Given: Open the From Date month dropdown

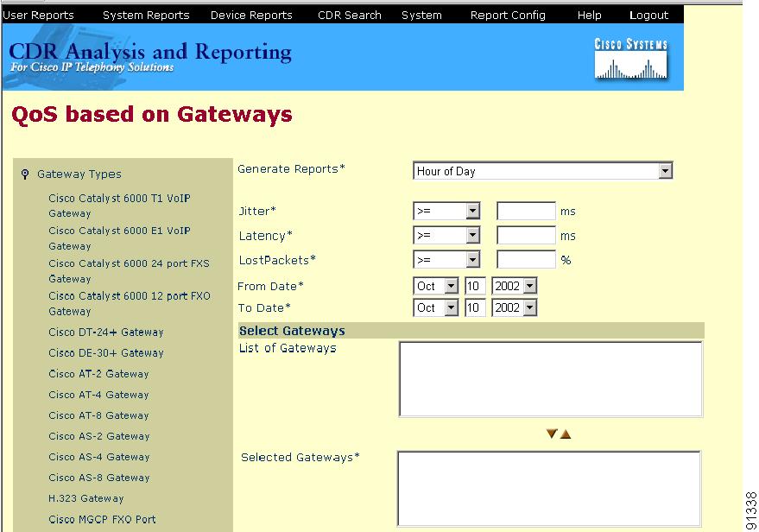Looking at the screenshot, I should [436, 286].
